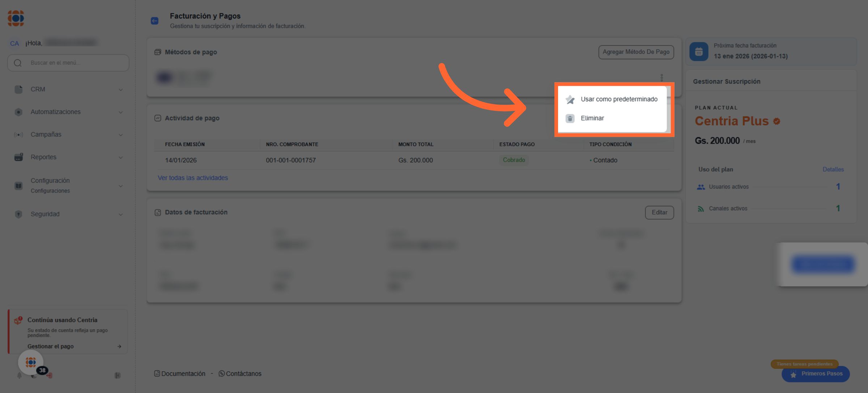Select Usar como predeterminado
The width and height of the screenshot is (868, 393).
point(618,99)
